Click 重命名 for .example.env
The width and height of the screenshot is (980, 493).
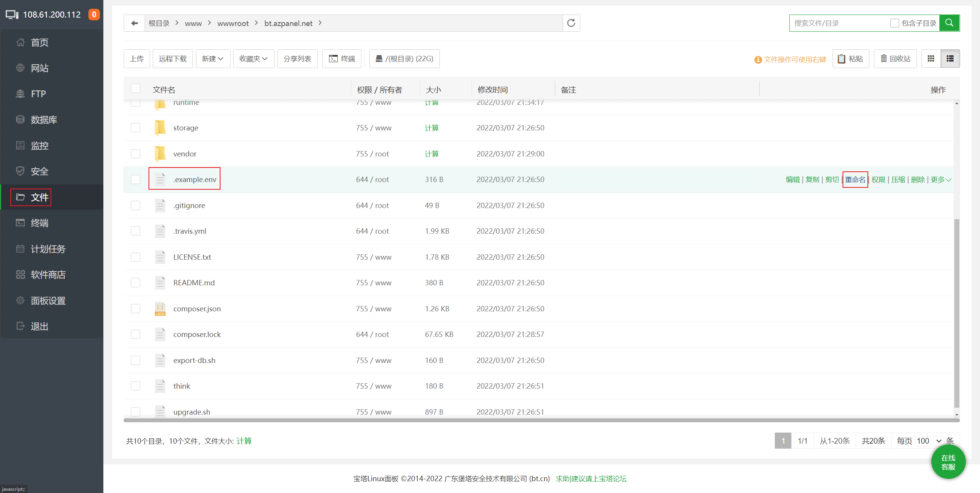tap(855, 180)
